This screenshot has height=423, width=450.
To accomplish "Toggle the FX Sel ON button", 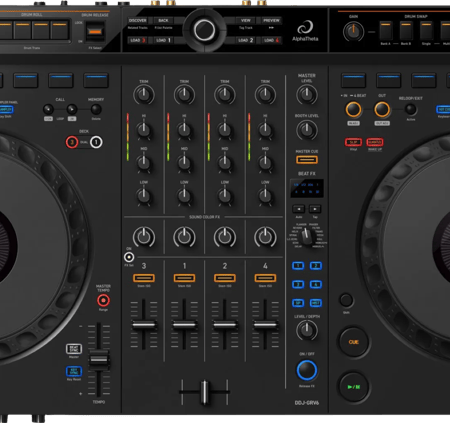I will click(x=129, y=257).
